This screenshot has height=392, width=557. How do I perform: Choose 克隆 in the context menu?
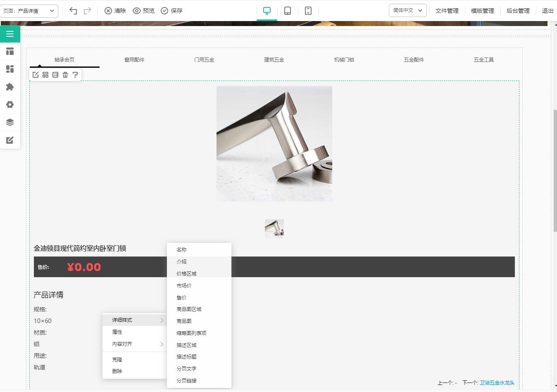[x=117, y=359]
